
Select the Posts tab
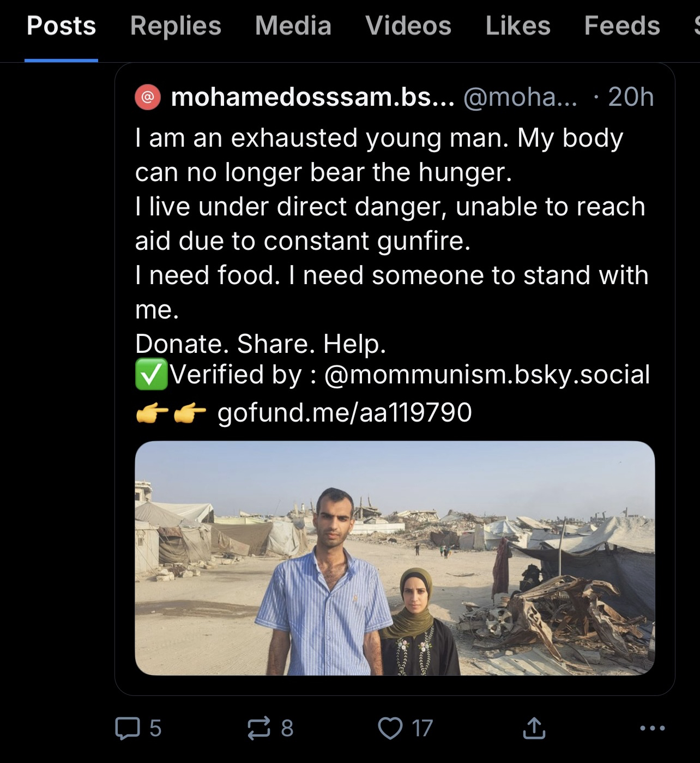point(61,26)
